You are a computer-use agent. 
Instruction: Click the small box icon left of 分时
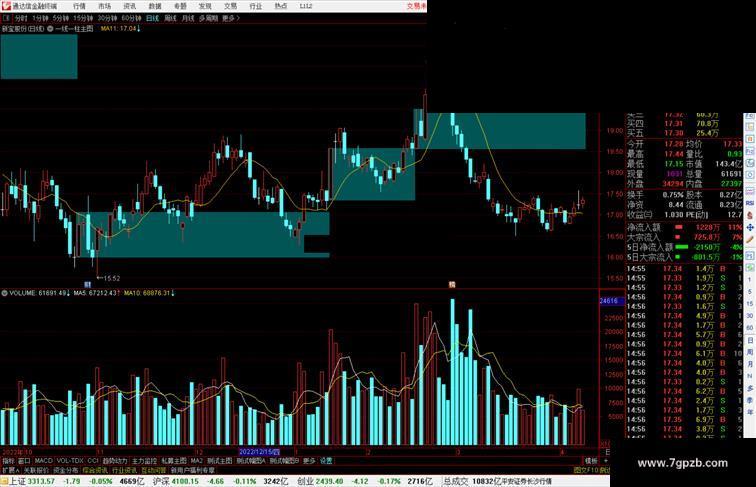click(x=7, y=18)
